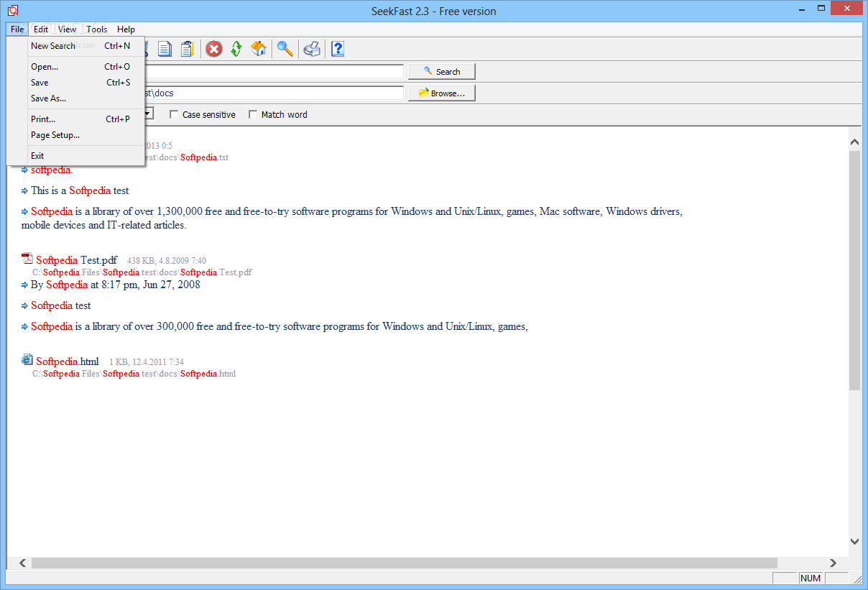The height and width of the screenshot is (590, 868).
Task: Enable the Match word checkbox
Action: pos(253,114)
